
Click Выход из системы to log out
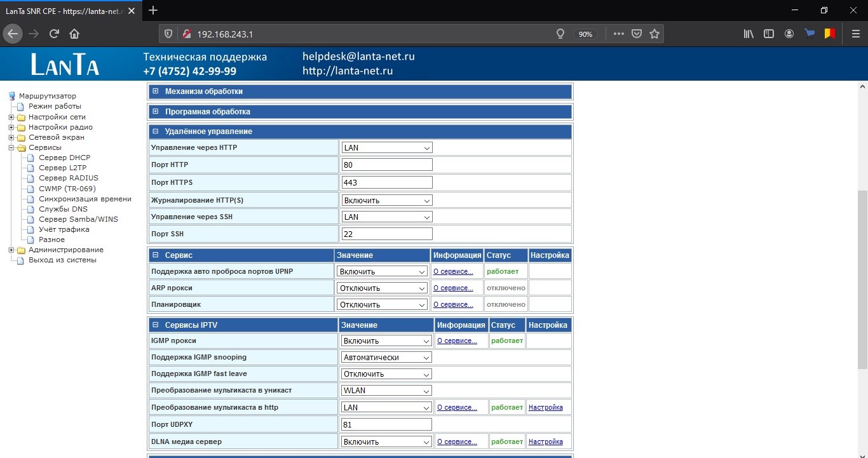pos(62,260)
